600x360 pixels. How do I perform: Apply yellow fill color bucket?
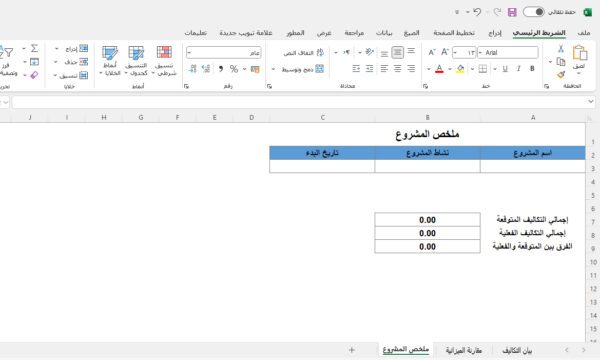(460, 69)
